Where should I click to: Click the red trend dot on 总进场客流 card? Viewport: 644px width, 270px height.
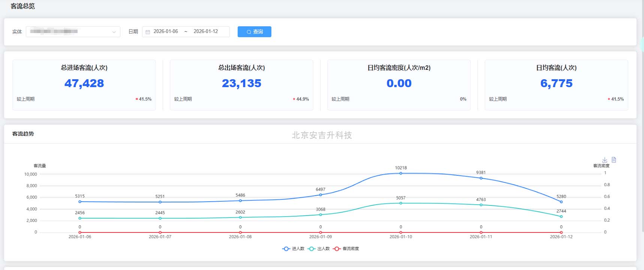coord(136,99)
